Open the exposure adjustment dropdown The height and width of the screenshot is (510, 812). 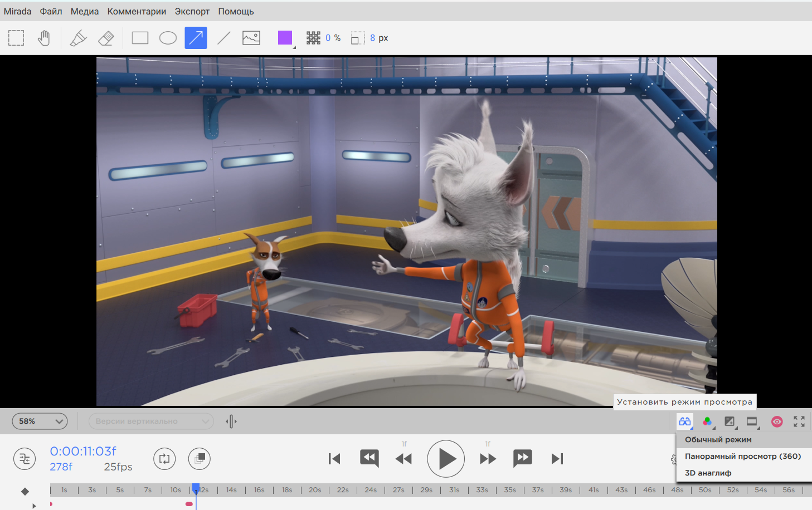coord(730,421)
